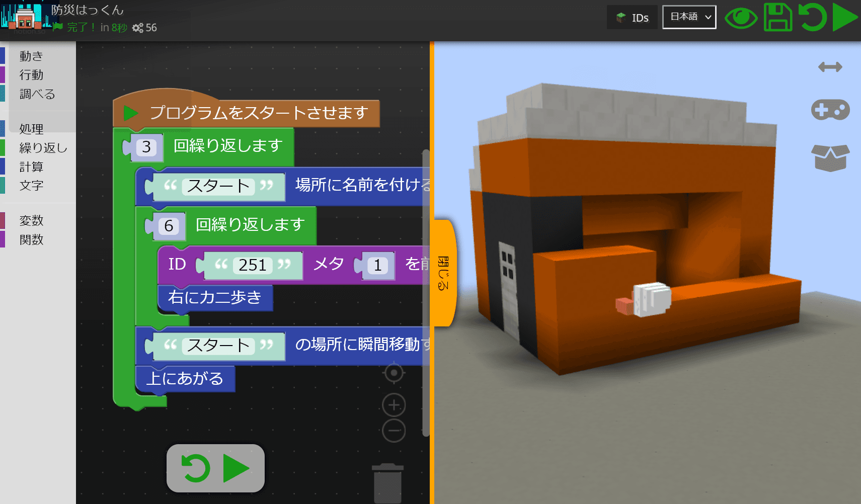Toggle the green eye visibility icon
Viewport: 861px width, 504px height.
click(x=741, y=19)
